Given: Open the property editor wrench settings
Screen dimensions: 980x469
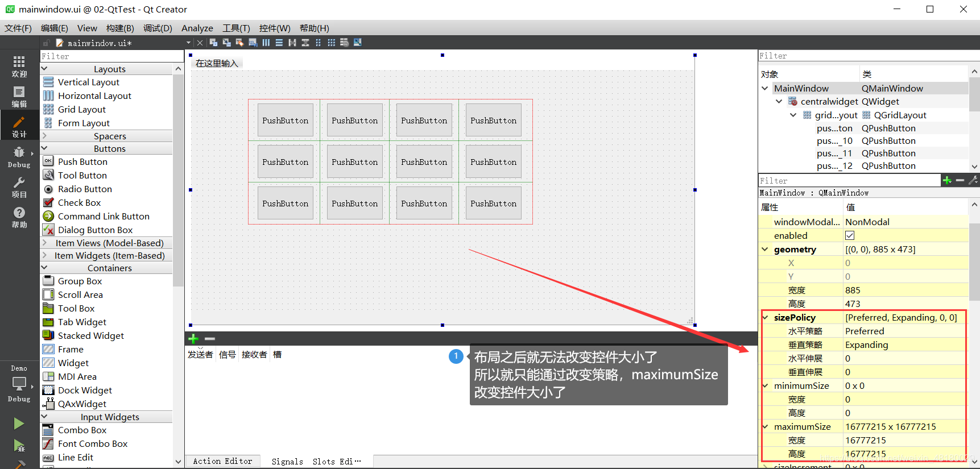Looking at the screenshot, I should click(973, 181).
